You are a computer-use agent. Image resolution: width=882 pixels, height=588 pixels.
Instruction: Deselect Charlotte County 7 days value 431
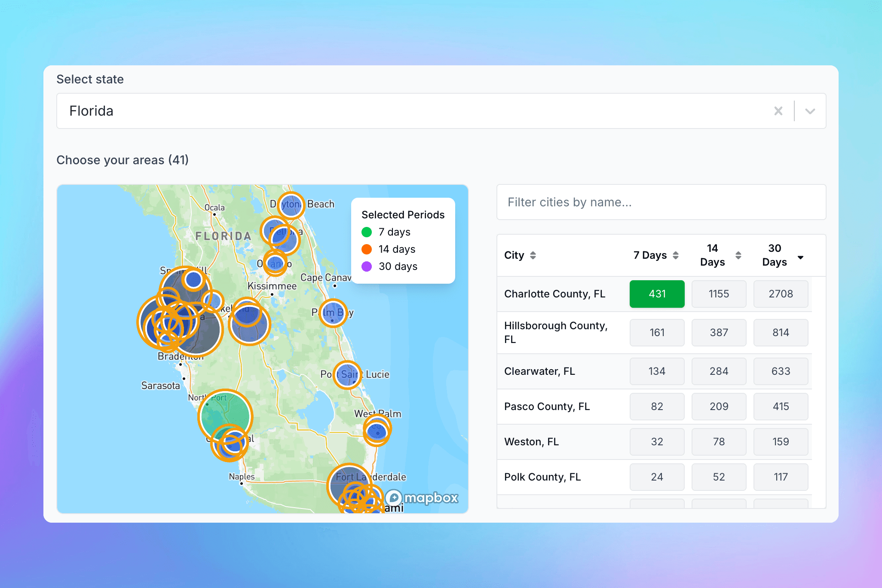tap(657, 294)
